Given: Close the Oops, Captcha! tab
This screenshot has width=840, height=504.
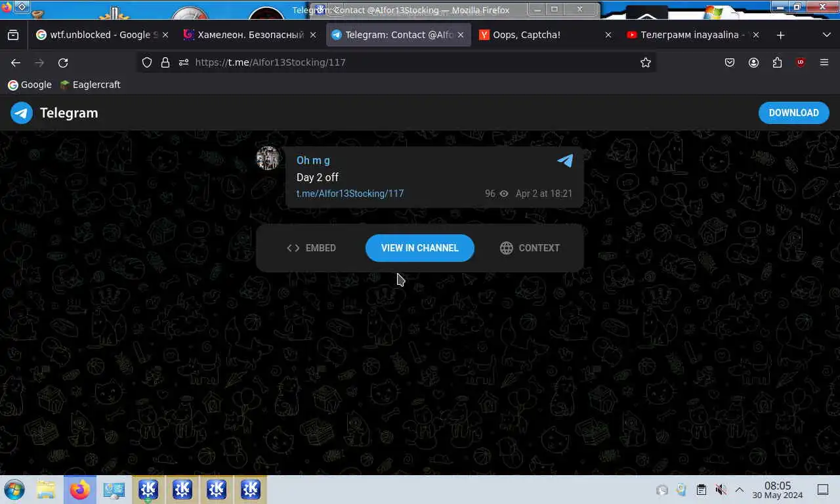Looking at the screenshot, I should click(x=608, y=35).
